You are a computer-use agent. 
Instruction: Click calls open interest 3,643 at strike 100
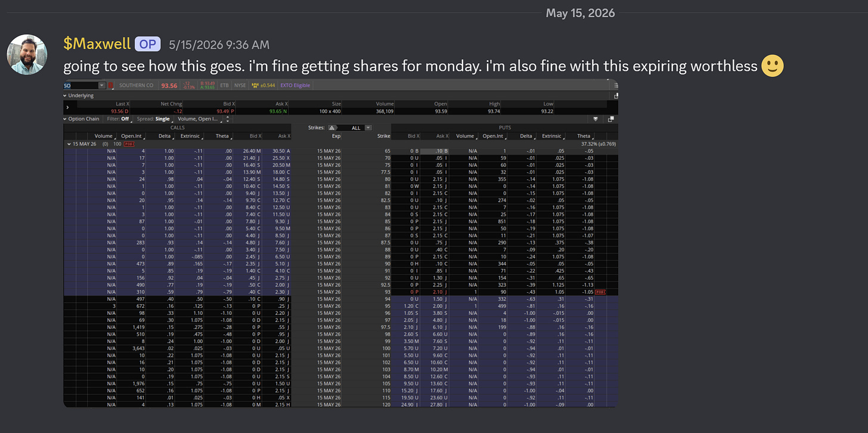137,348
